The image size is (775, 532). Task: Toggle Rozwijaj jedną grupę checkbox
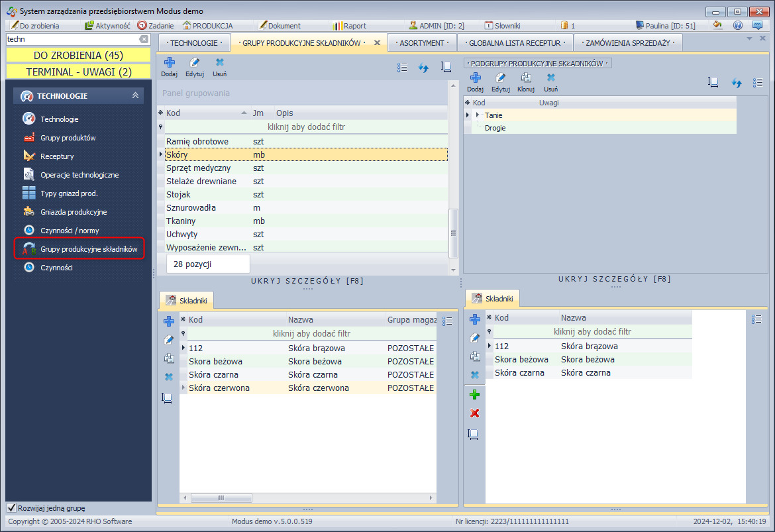pyautogui.click(x=12, y=508)
